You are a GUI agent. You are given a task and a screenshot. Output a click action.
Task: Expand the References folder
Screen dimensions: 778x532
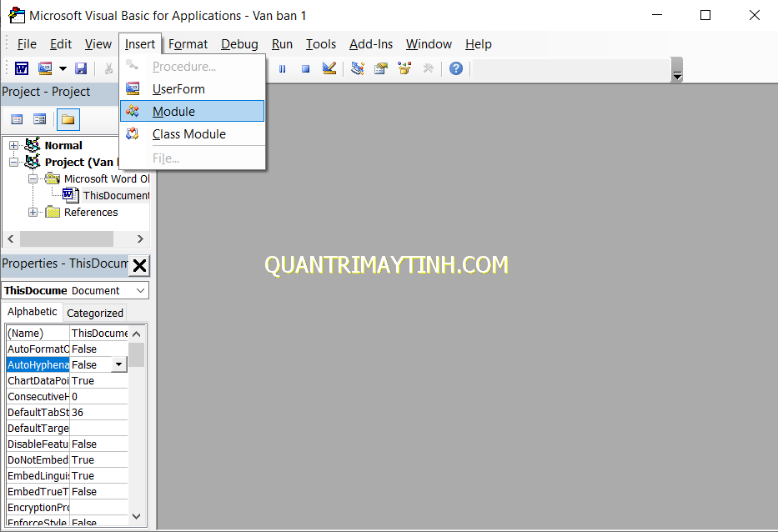tap(33, 213)
